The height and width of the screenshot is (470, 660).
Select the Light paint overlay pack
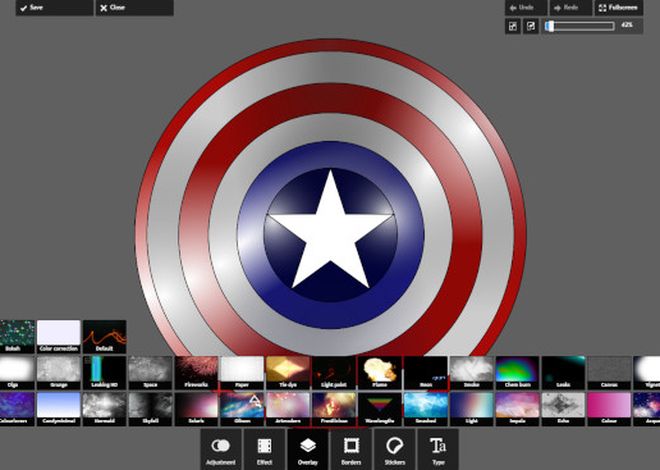(334, 372)
